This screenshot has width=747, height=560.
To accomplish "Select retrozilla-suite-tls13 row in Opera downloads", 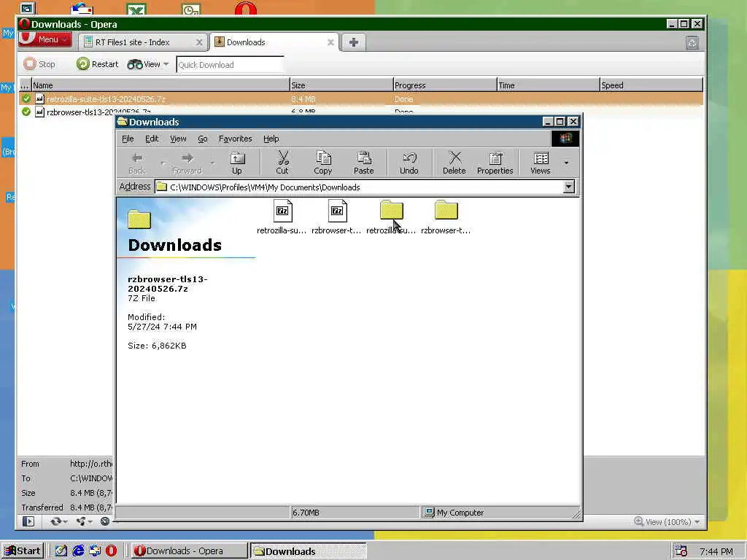I will point(361,99).
